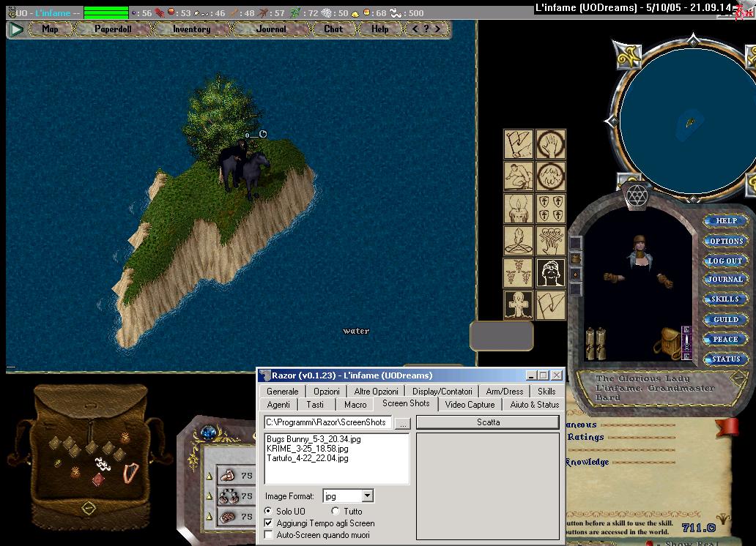Screen dimensions: 756x546
Task: Select Bugs Bunny_5-3_20.34.jpg in list
Action: (314, 439)
